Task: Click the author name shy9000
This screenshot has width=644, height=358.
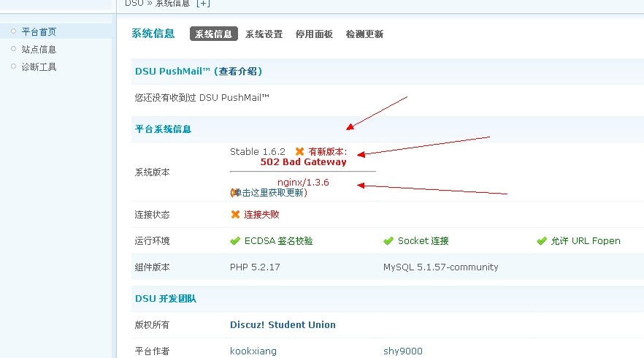Action: click(x=403, y=351)
